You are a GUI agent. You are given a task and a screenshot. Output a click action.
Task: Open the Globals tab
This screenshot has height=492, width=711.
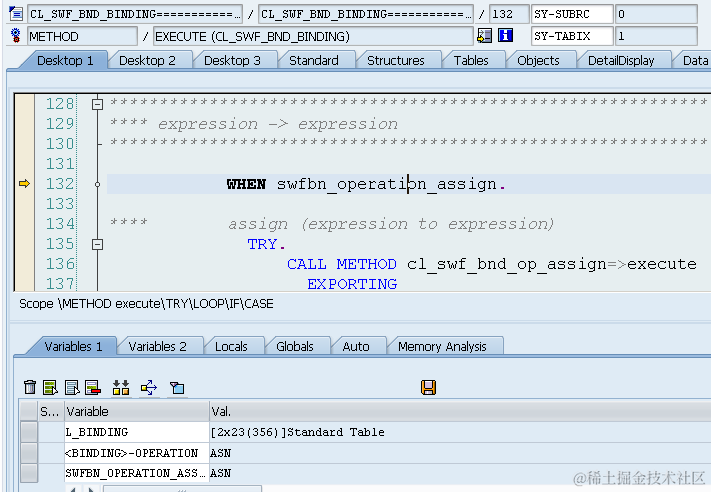(x=295, y=346)
